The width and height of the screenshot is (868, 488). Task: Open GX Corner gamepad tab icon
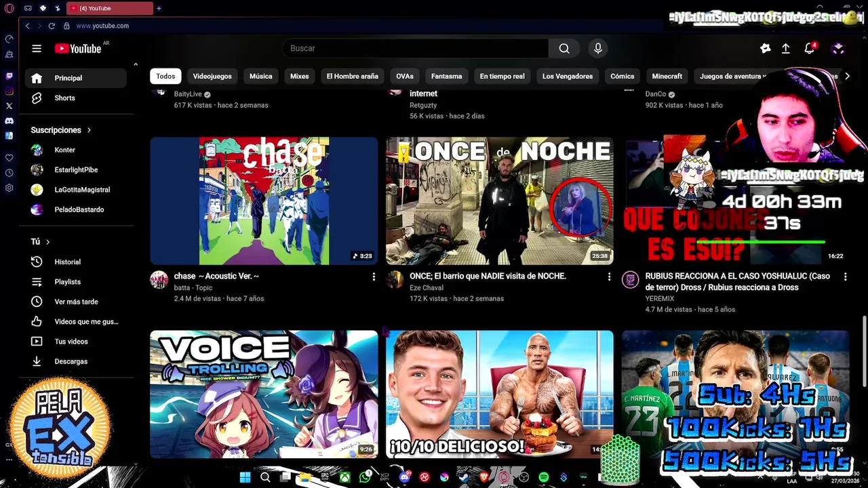pyautogui.click(x=28, y=8)
